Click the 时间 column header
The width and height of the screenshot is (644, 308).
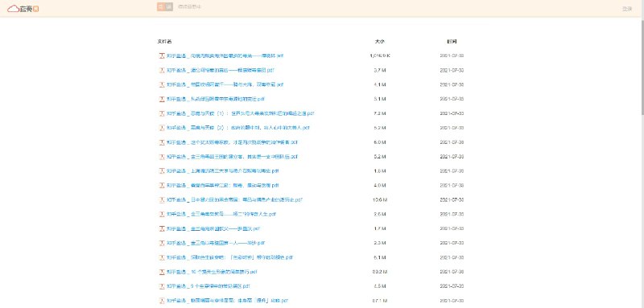[452, 42]
